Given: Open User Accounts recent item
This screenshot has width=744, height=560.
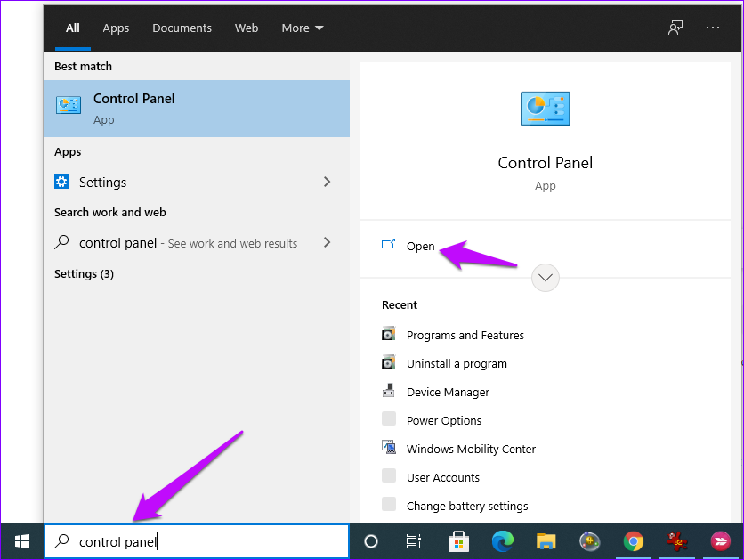Looking at the screenshot, I should tap(442, 477).
